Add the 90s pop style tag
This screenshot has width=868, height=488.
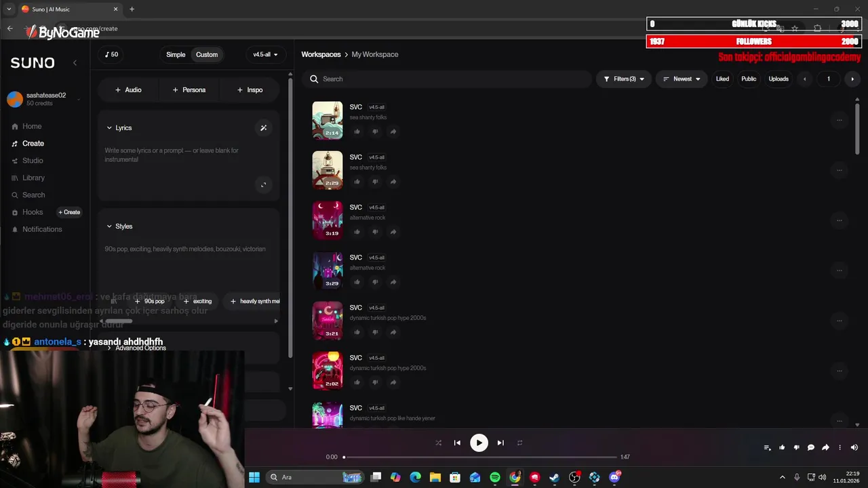click(x=150, y=301)
